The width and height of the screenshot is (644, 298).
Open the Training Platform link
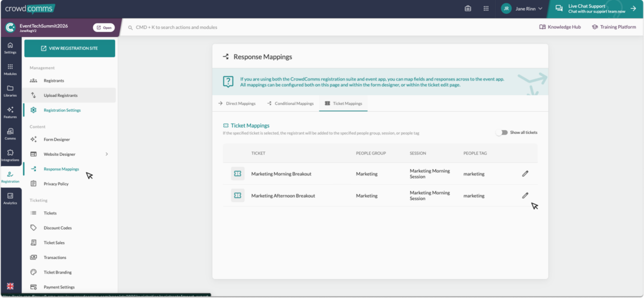click(614, 27)
